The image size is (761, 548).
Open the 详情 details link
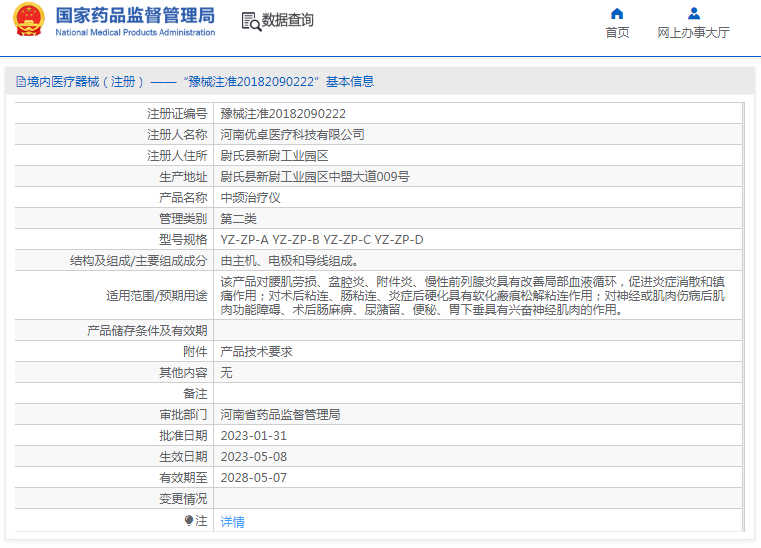click(x=232, y=521)
